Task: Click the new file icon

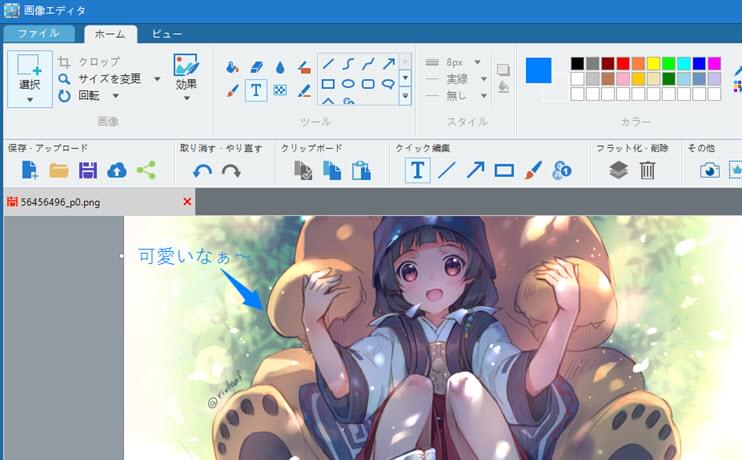Action: pyautogui.click(x=29, y=170)
